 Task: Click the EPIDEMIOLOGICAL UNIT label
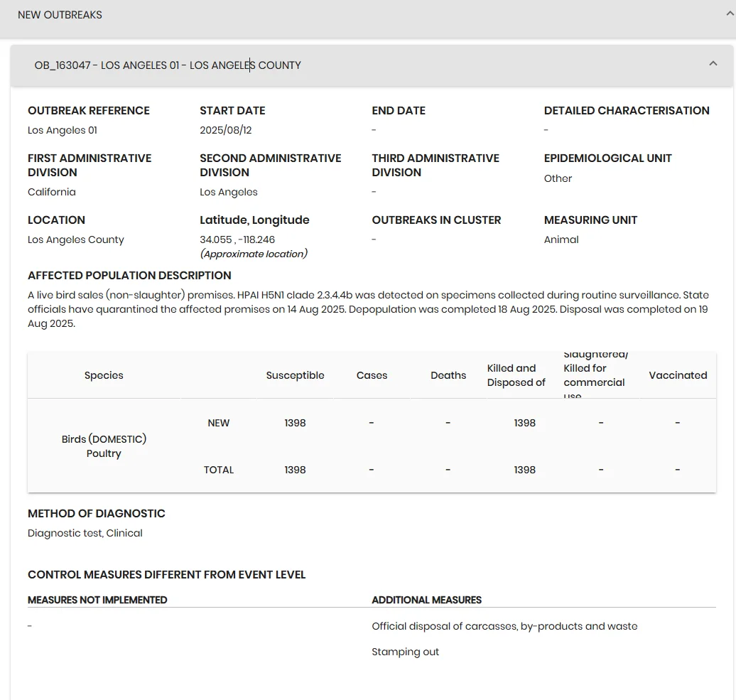pyautogui.click(x=608, y=158)
